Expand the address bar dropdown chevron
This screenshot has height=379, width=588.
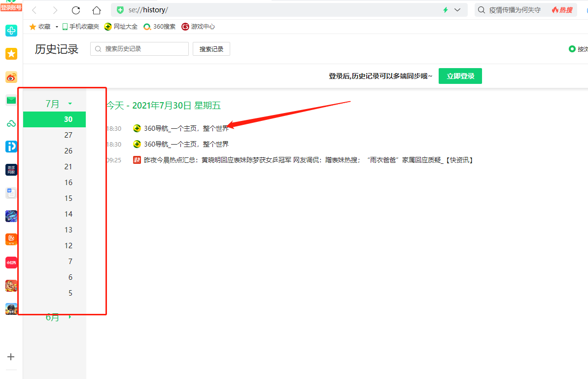pyautogui.click(x=457, y=10)
